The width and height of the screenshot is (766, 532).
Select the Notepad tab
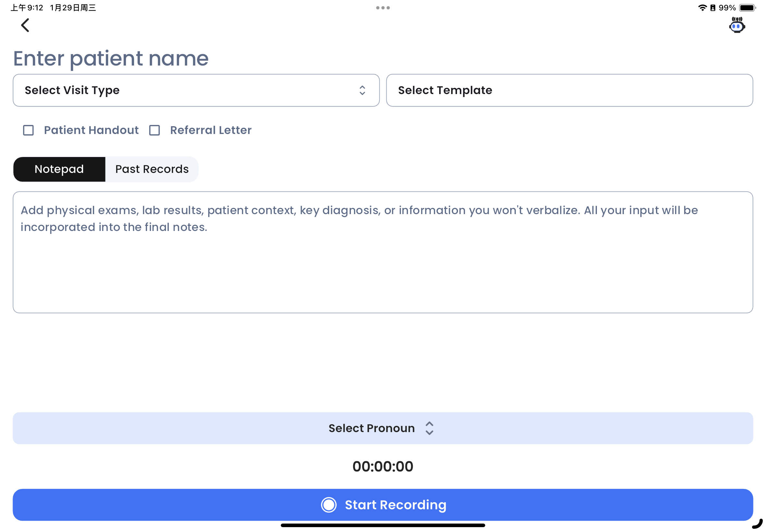pyautogui.click(x=59, y=169)
